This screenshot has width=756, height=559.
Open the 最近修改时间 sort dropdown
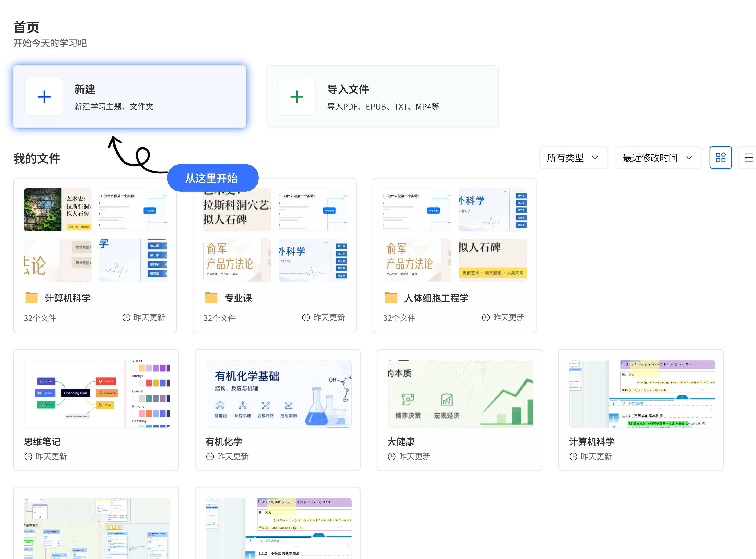pos(658,157)
